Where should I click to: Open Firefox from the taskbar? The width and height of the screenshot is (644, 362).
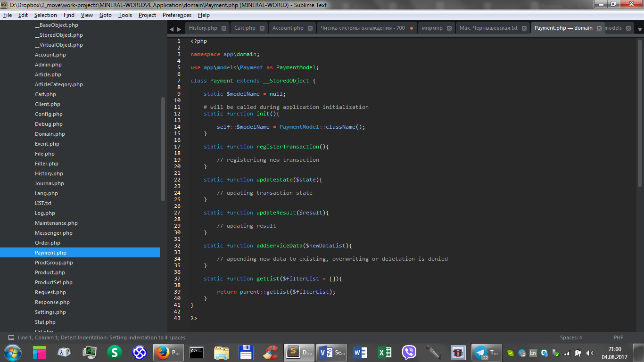click(162, 352)
